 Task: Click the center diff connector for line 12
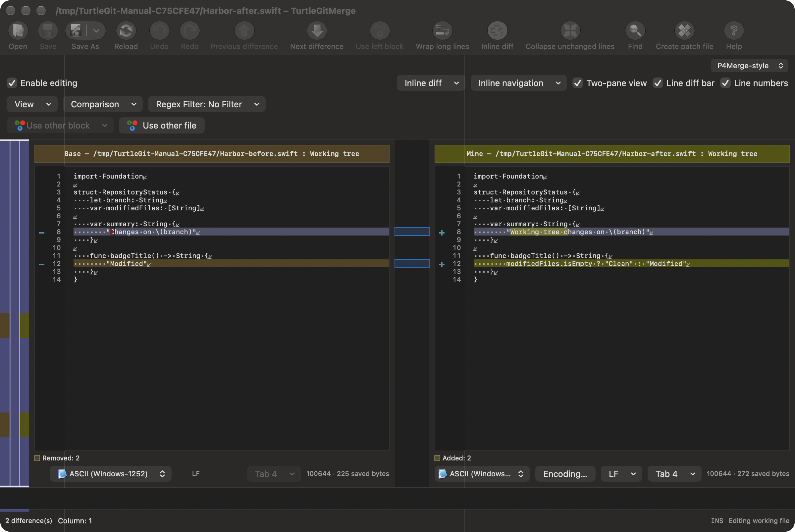412,263
